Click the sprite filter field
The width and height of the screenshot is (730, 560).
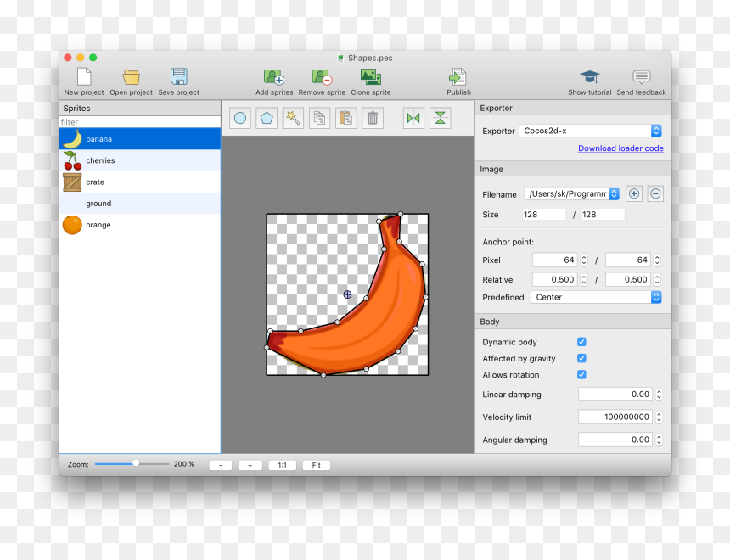[x=140, y=122]
